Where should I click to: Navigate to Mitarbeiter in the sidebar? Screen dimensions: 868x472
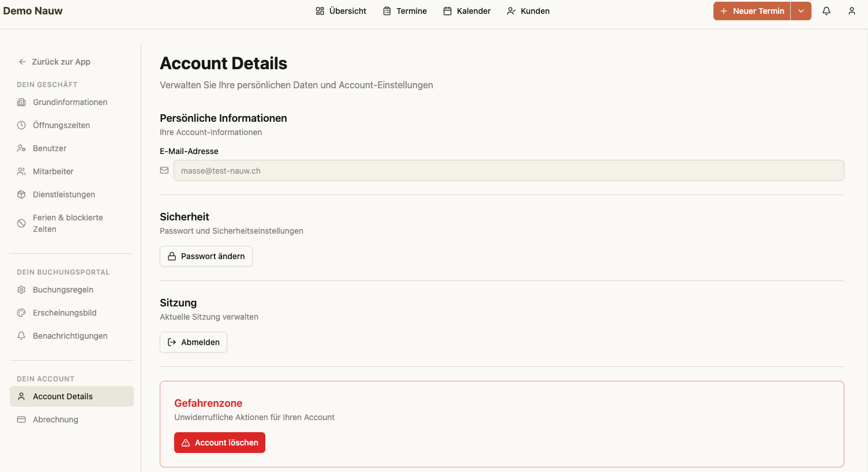pos(72,171)
